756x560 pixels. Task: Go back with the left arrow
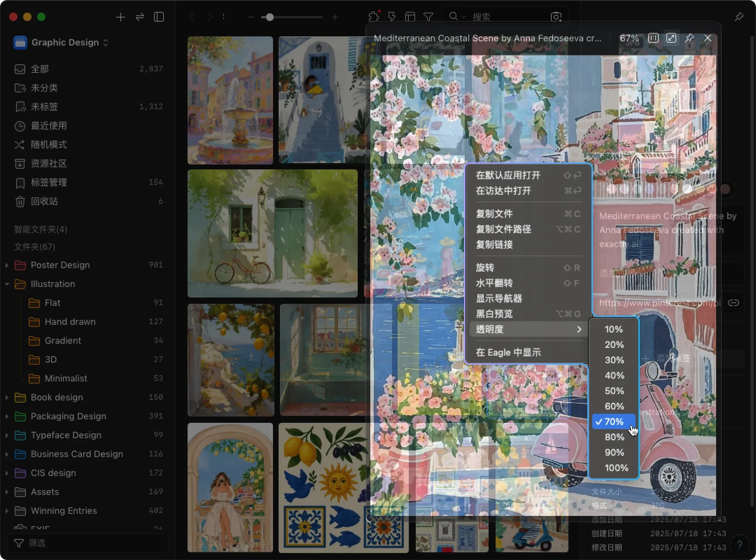(x=192, y=17)
